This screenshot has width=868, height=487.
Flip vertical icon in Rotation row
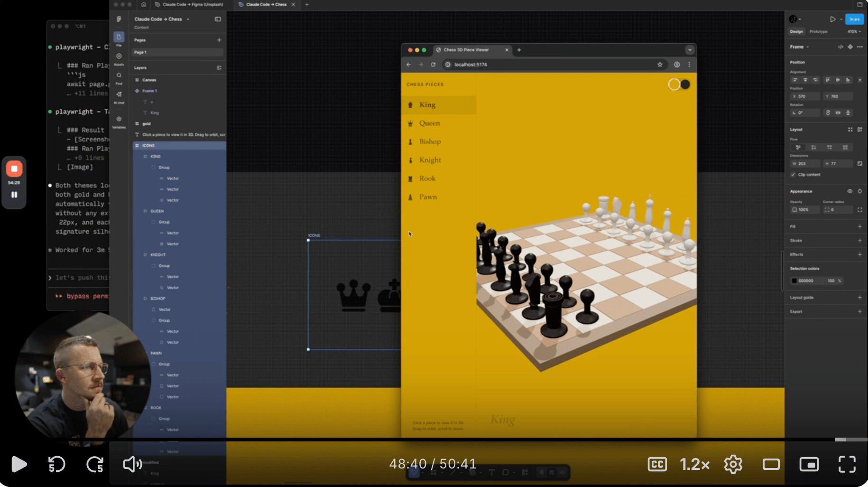coord(848,112)
